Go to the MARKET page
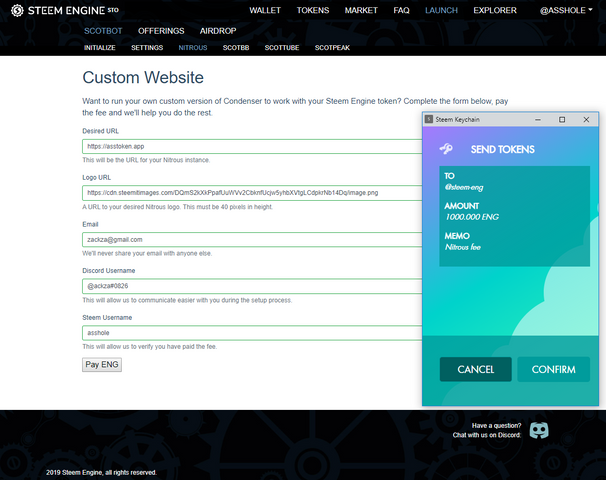 [361, 10]
